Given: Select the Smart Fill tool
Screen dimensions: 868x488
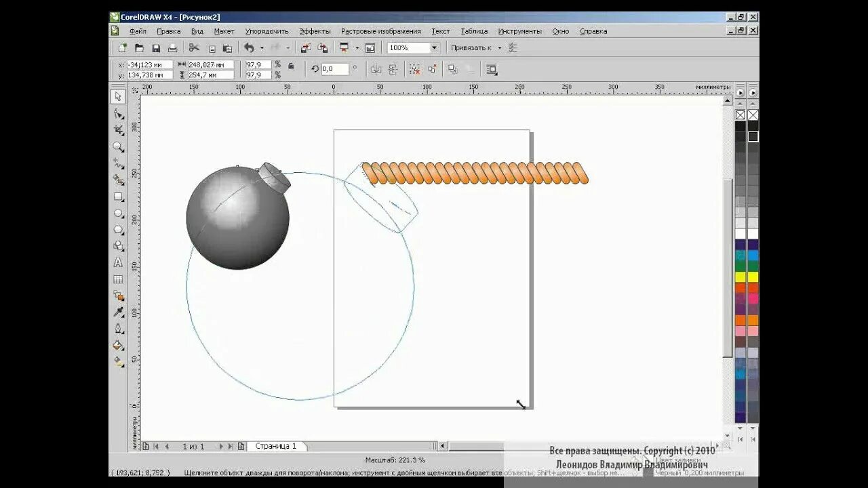Looking at the screenshot, I should click(118, 180).
